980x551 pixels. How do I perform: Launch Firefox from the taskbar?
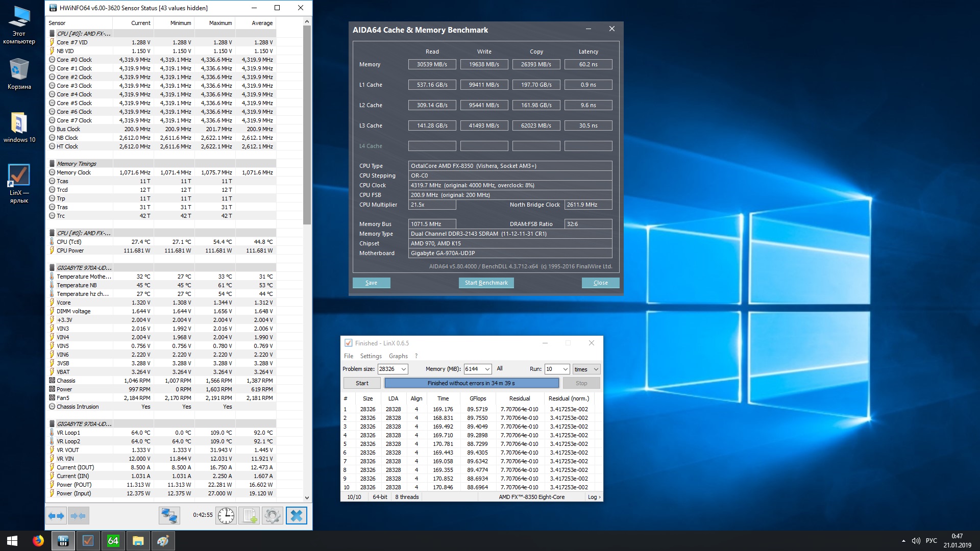click(38, 541)
